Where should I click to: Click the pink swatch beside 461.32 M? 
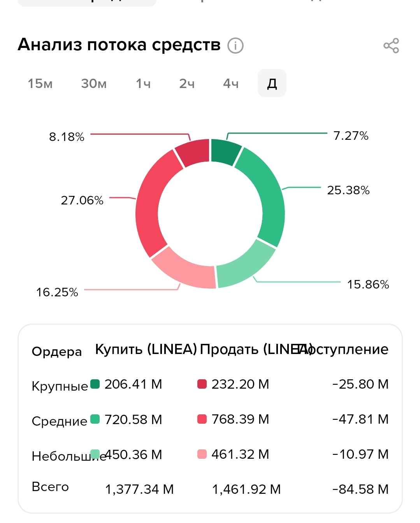pos(202,454)
